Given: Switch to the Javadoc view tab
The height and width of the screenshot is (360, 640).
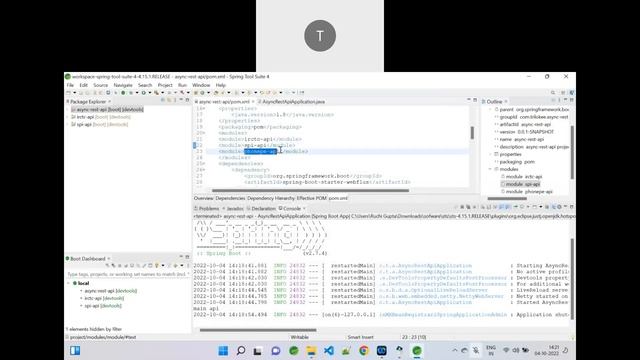Looking at the screenshot, I should pyautogui.click(x=233, y=208).
